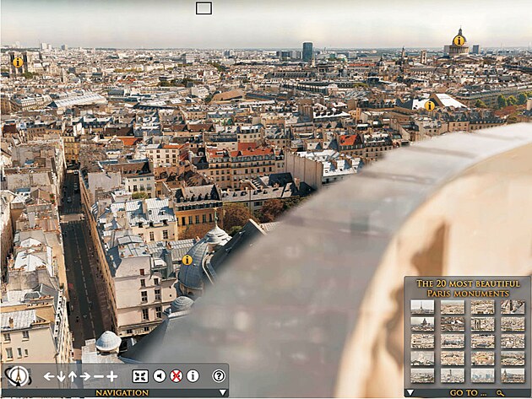Collapse the Navigation panel using its arrow
Viewport: 532px width, 399px height.
point(223,392)
